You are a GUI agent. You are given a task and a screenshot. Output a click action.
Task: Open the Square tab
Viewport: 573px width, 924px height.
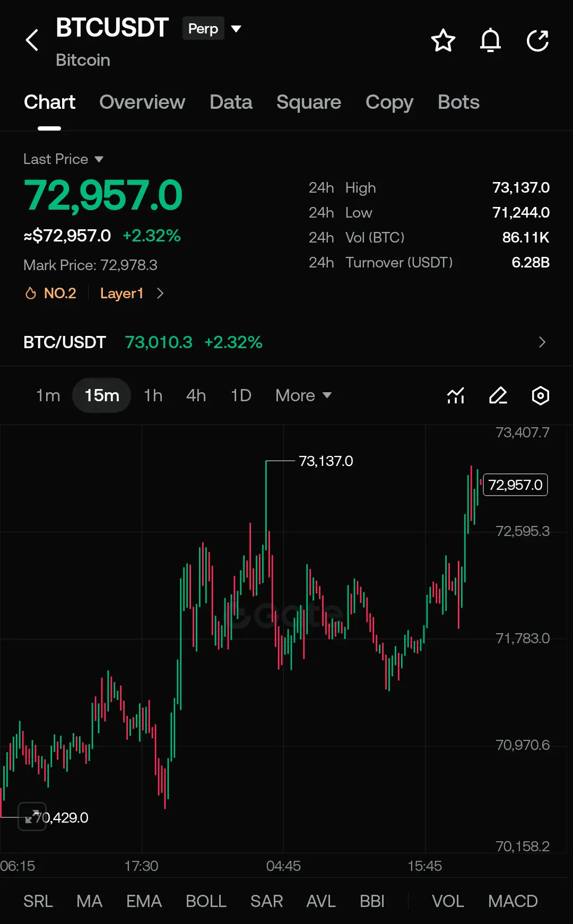[309, 102]
